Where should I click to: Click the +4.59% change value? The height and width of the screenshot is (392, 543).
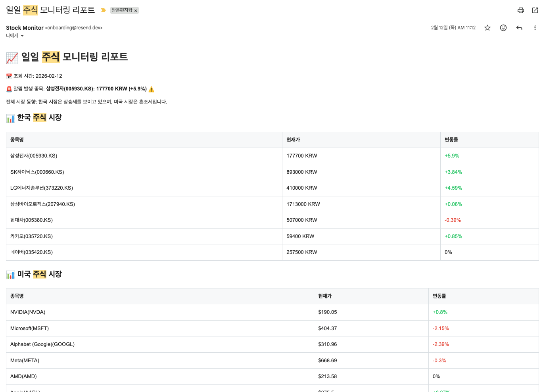453,188
